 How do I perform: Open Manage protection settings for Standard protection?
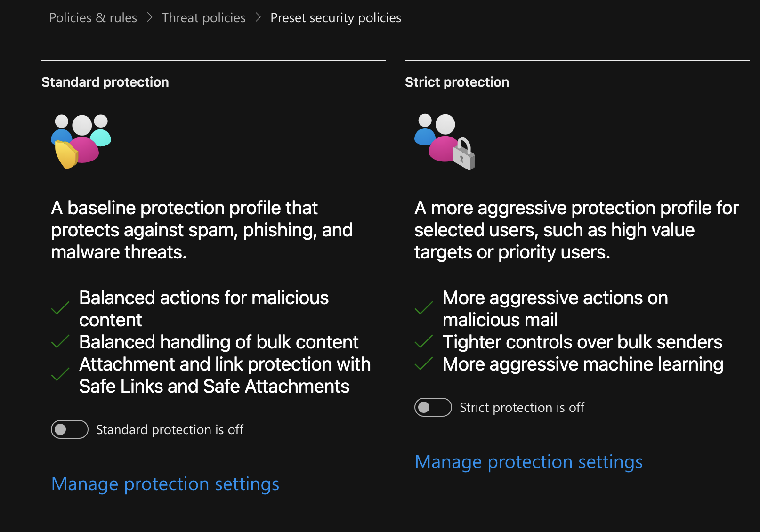coord(165,484)
